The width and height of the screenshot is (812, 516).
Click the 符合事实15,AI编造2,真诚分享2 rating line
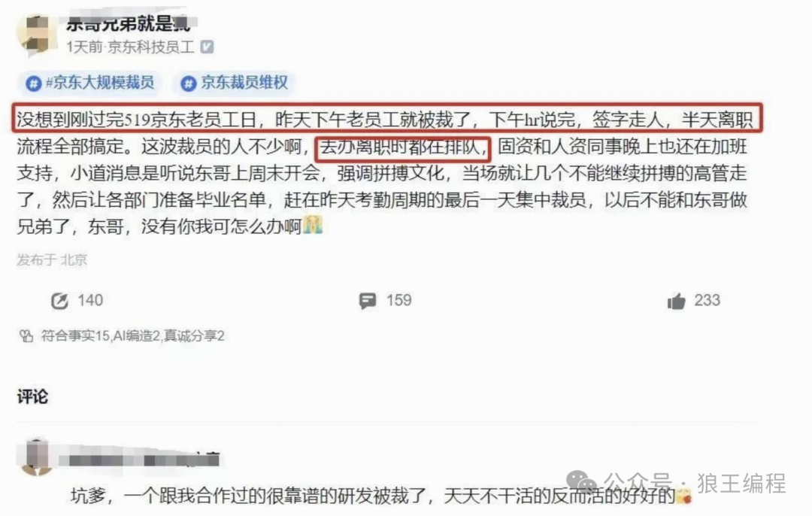coord(132,336)
